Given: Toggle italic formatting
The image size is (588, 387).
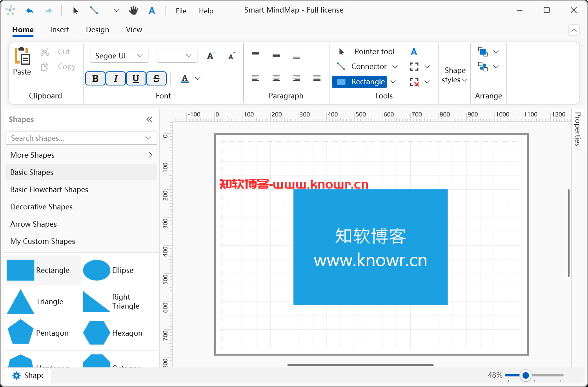Looking at the screenshot, I should pos(116,78).
